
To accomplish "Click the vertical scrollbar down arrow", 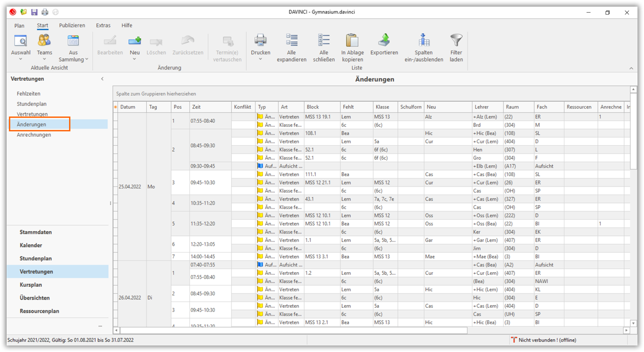I will (x=633, y=323).
